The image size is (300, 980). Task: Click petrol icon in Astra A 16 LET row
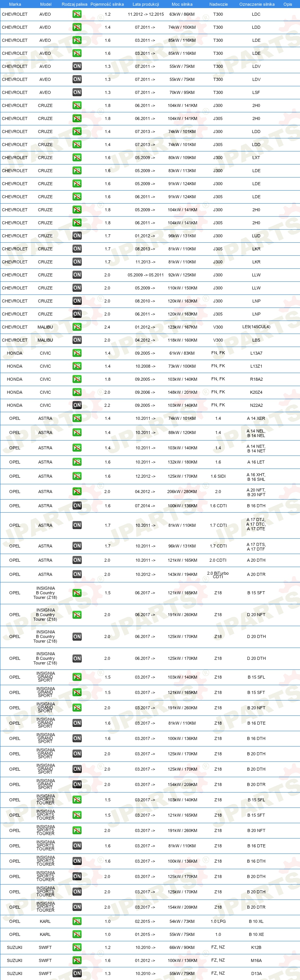tap(77, 462)
